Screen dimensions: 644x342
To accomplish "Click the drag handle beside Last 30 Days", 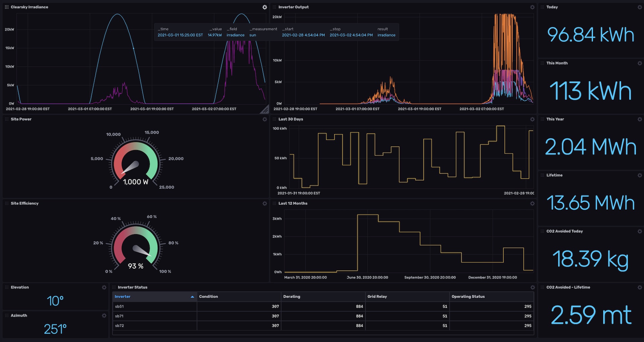I will [x=274, y=119].
